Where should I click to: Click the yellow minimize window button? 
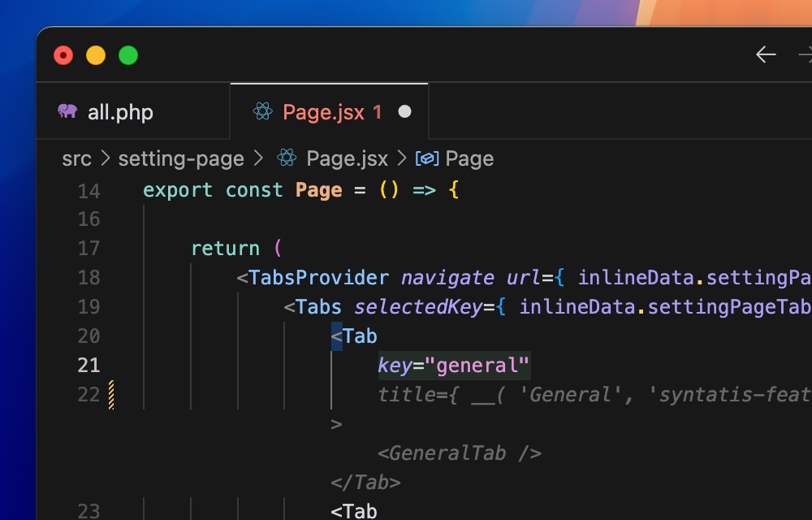point(96,55)
